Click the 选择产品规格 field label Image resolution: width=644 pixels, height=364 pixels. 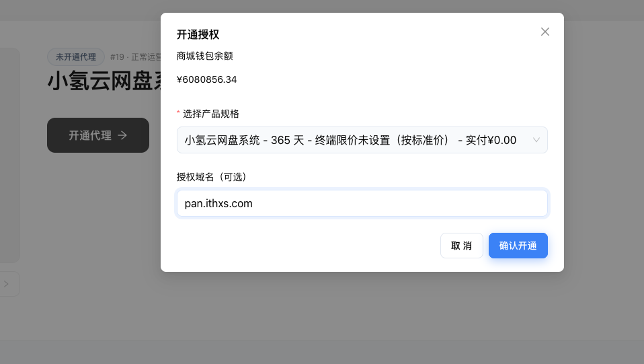[210, 114]
